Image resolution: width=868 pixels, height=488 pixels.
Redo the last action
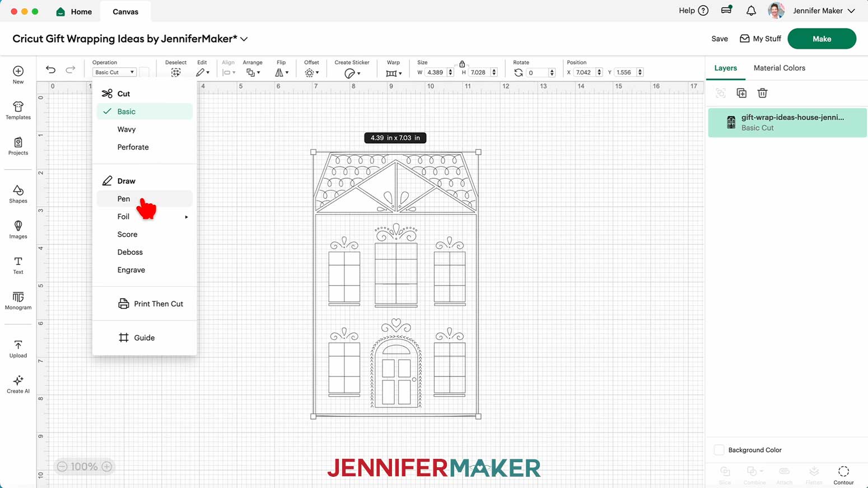70,70
